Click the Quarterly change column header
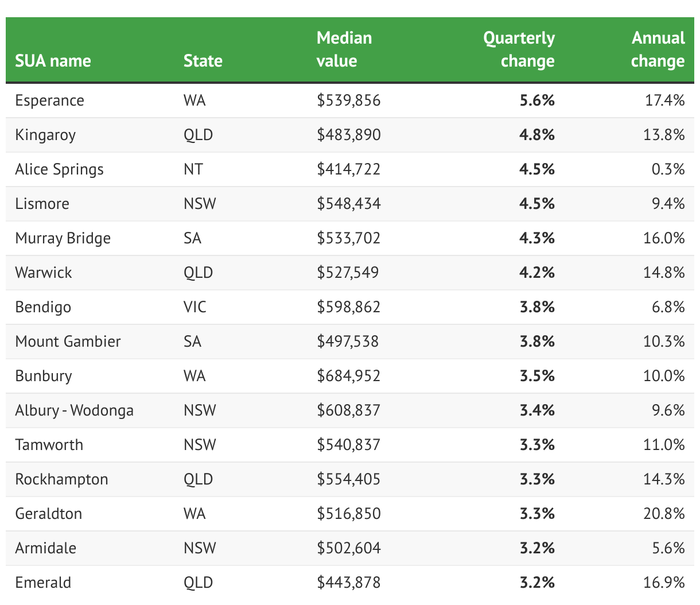Image resolution: width=700 pixels, height=605 pixels. click(x=519, y=49)
